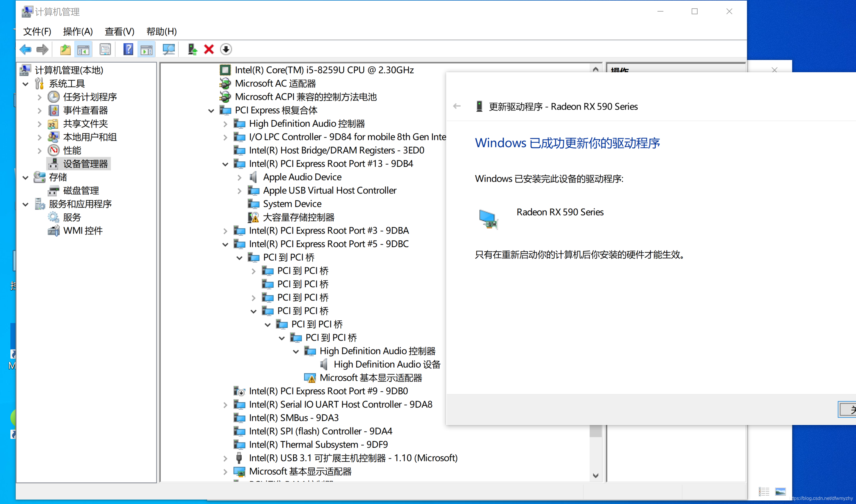Open the 操作(A) menu
The image size is (856, 504).
pyautogui.click(x=78, y=31)
